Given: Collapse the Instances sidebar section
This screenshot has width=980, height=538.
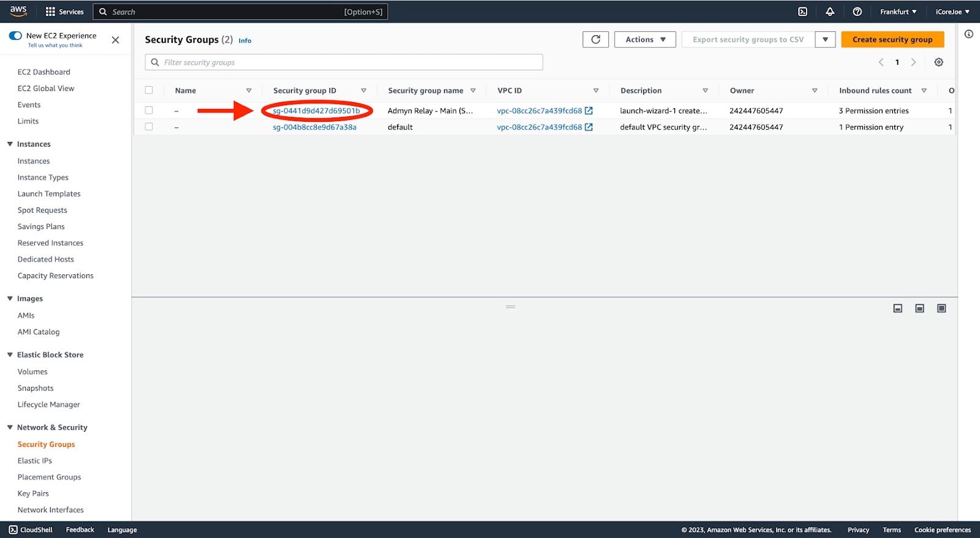Looking at the screenshot, I should tap(10, 144).
